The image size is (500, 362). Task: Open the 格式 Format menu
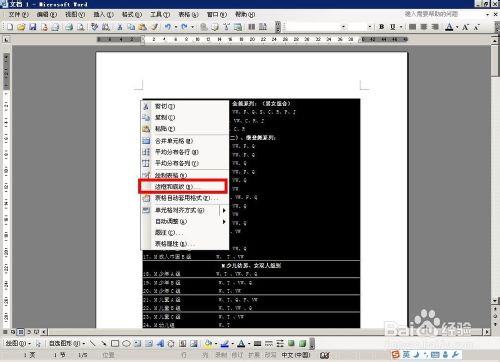coord(132,15)
